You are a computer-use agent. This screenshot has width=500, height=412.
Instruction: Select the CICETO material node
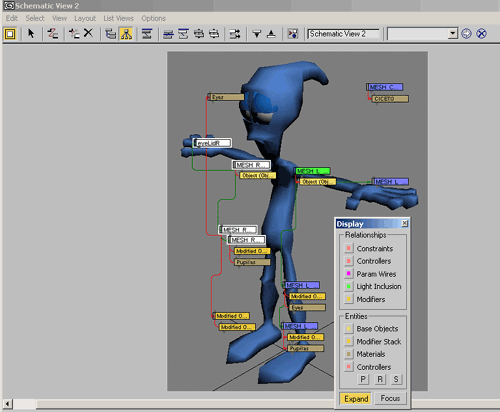[x=390, y=99]
